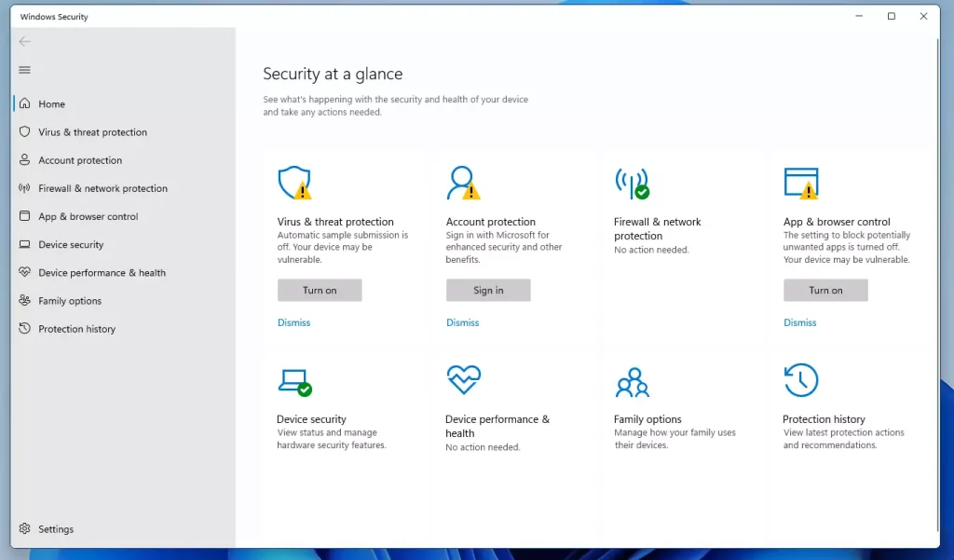Click the heart icon beside Device performance in sidebar

click(24, 272)
